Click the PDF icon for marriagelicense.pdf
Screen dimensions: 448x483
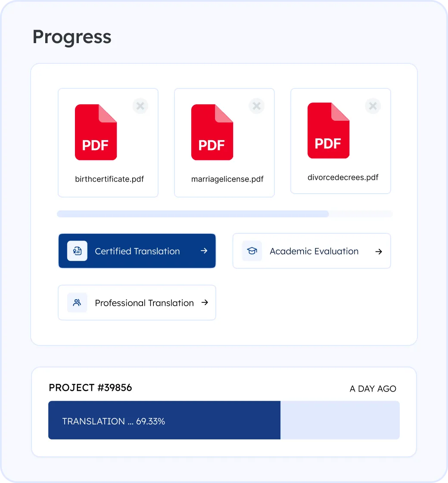click(212, 132)
